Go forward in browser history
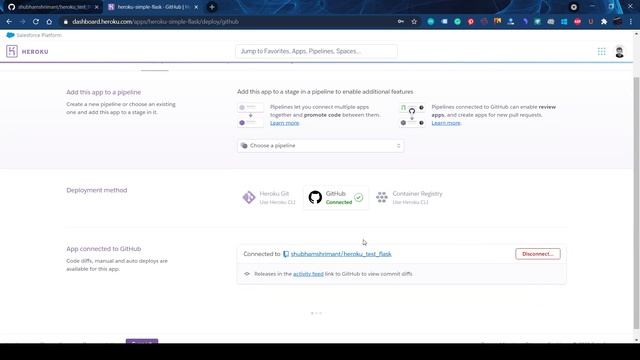 pos(22,22)
